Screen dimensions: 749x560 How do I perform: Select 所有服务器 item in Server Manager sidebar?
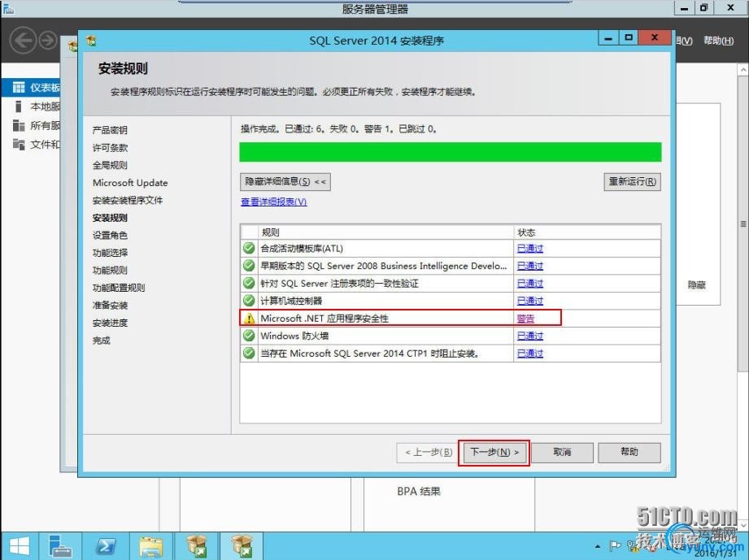(x=37, y=125)
